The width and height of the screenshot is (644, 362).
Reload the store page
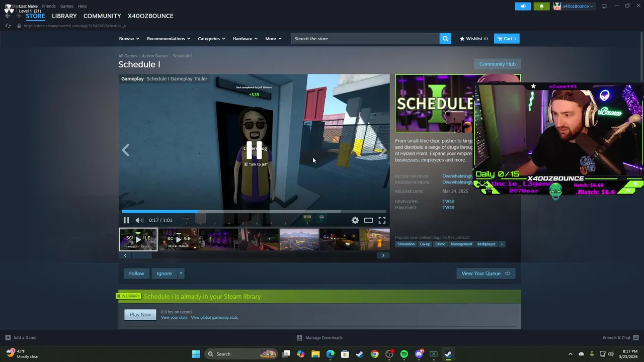8,26
